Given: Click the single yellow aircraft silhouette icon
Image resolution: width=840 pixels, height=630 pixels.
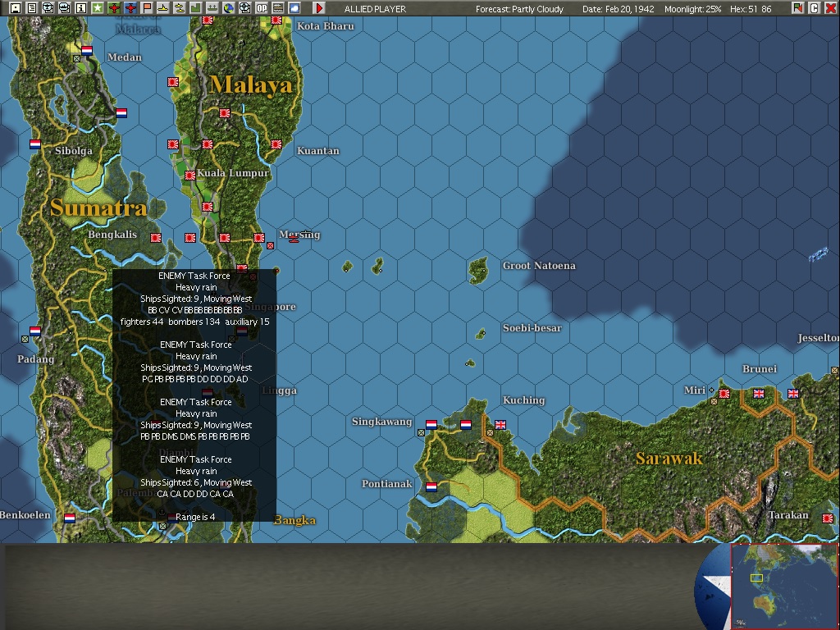Looking at the screenshot, I should point(163,8).
